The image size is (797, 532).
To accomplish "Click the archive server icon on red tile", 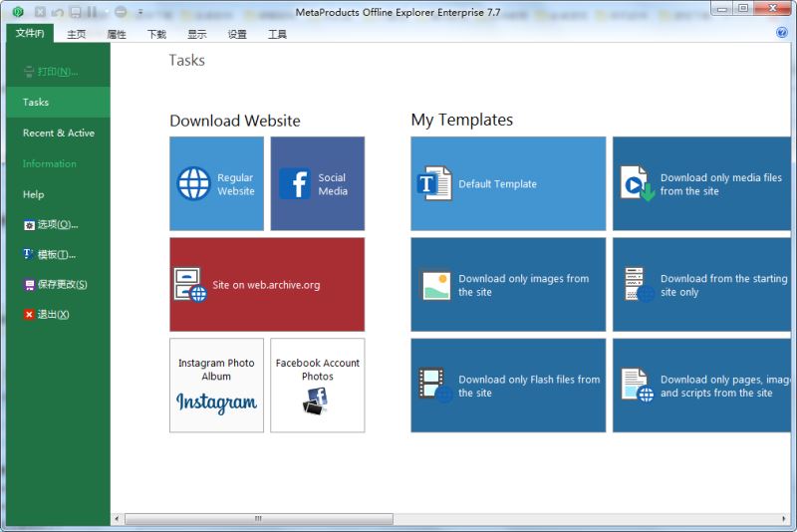I will (190, 285).
